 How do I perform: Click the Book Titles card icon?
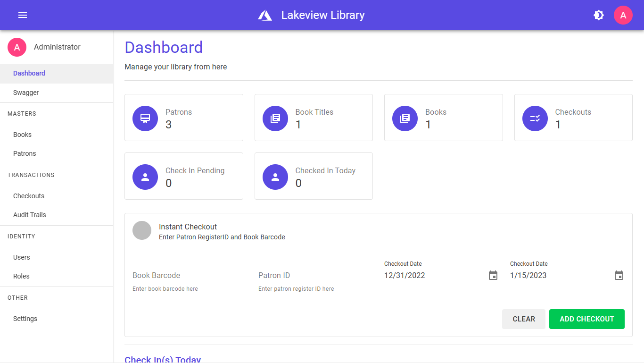275,118
